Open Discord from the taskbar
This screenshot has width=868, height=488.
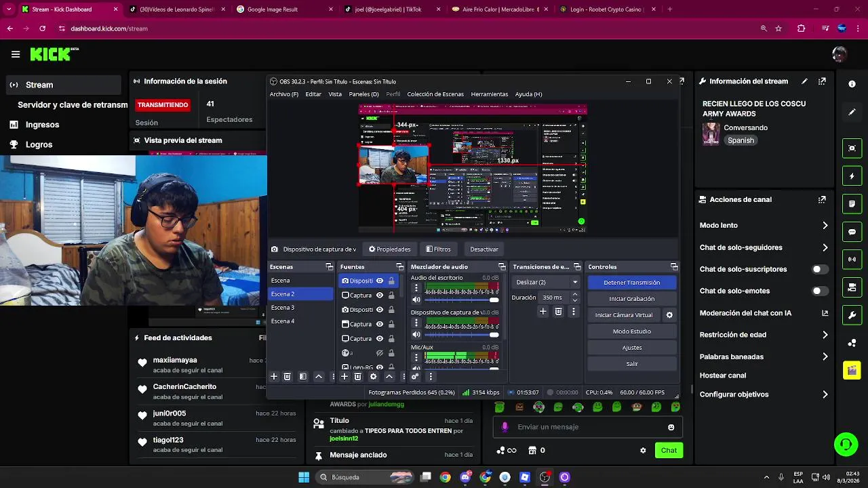tap(465, 477)
